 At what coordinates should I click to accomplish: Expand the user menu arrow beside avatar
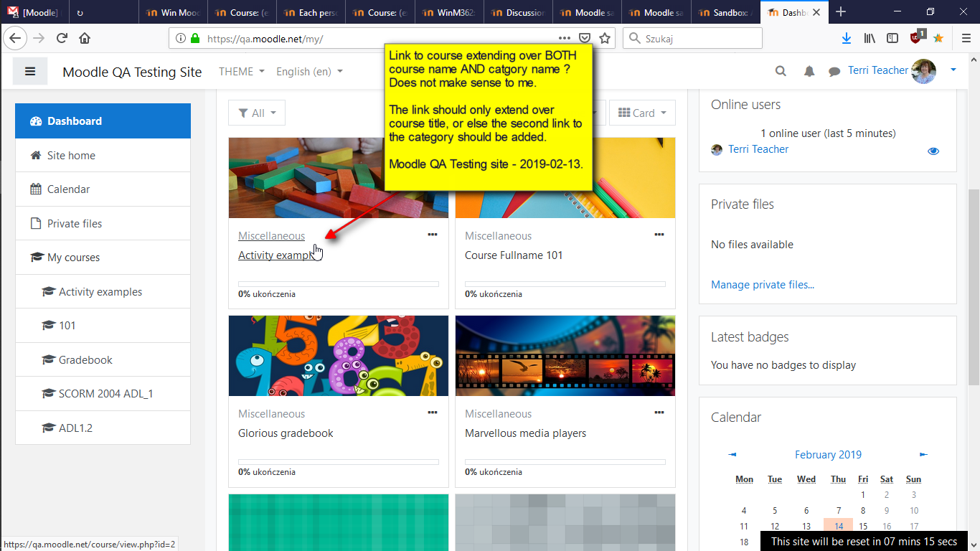[x=953, y=70]
